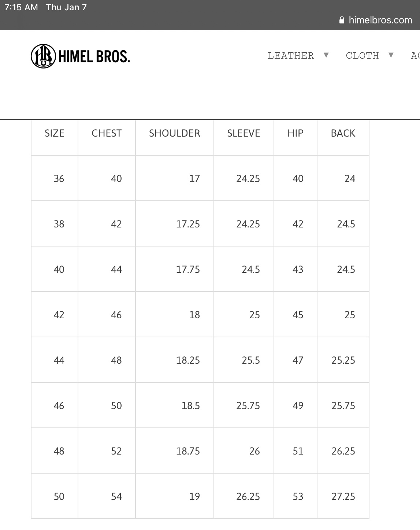Viewport: 420px width, 530px height.
Task: Tap the partially visible navigation item after CLOTH
Action: click(415, 55)
